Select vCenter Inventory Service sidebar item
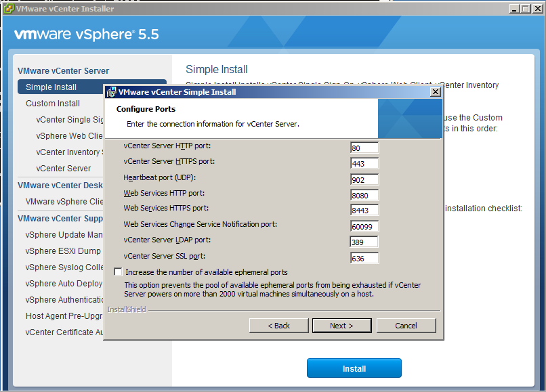The height and width of the screenshot is (392, 546). (x=70, y=152)
